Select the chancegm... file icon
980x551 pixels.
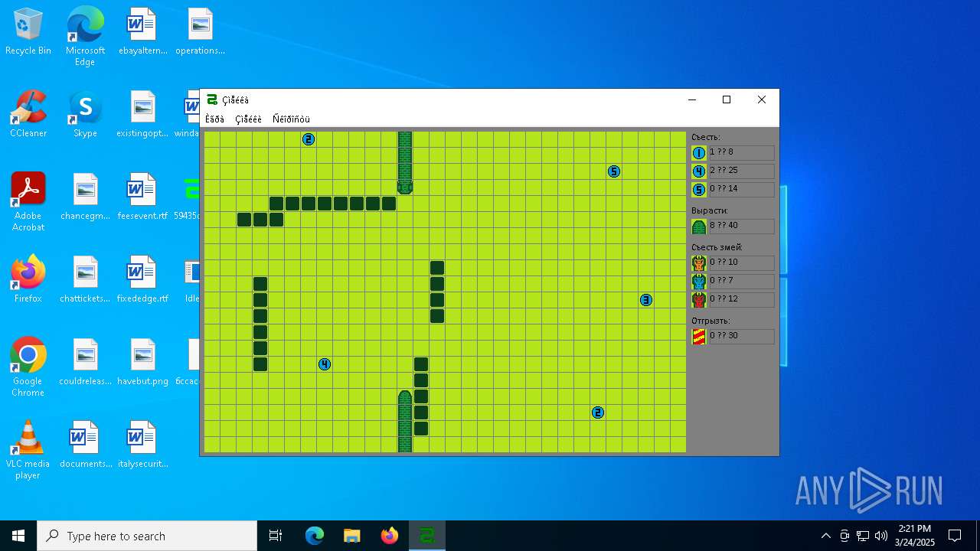(x=85, y=197)
